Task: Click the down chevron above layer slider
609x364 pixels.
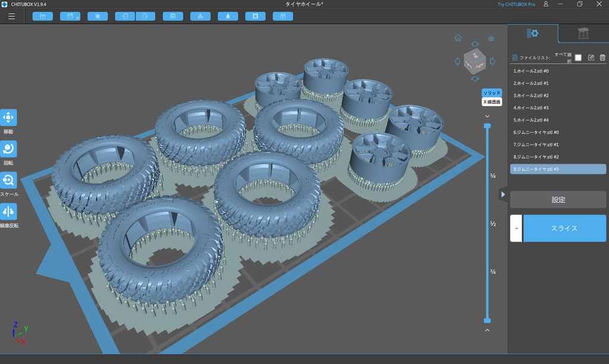Action: point(487,116)
